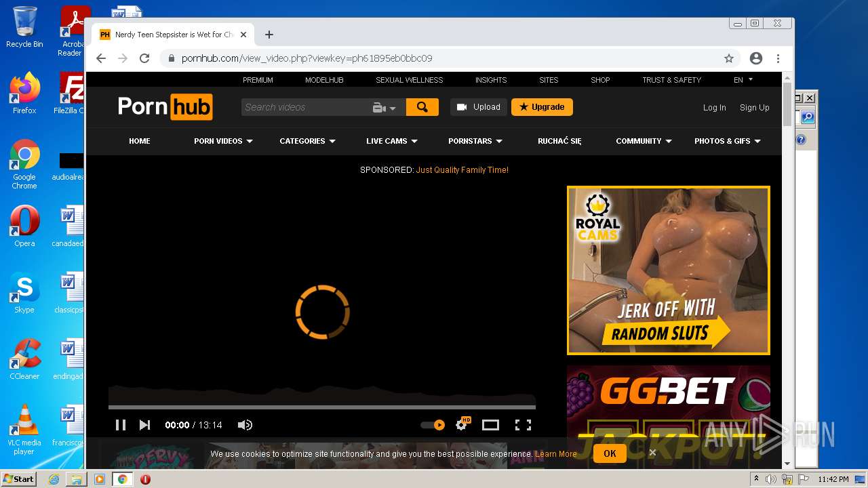Open File Explorer from taskbar

coord(77,479)
